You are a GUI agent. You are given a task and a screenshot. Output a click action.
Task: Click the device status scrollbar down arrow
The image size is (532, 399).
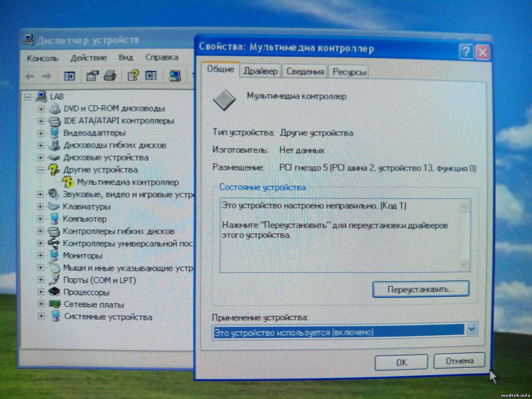[464, 264]
